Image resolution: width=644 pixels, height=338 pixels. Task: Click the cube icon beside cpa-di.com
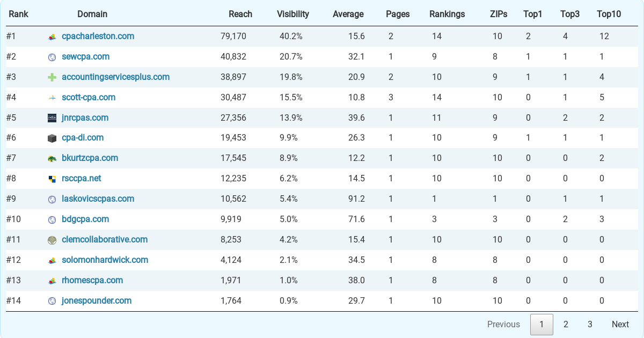(52, 138)
